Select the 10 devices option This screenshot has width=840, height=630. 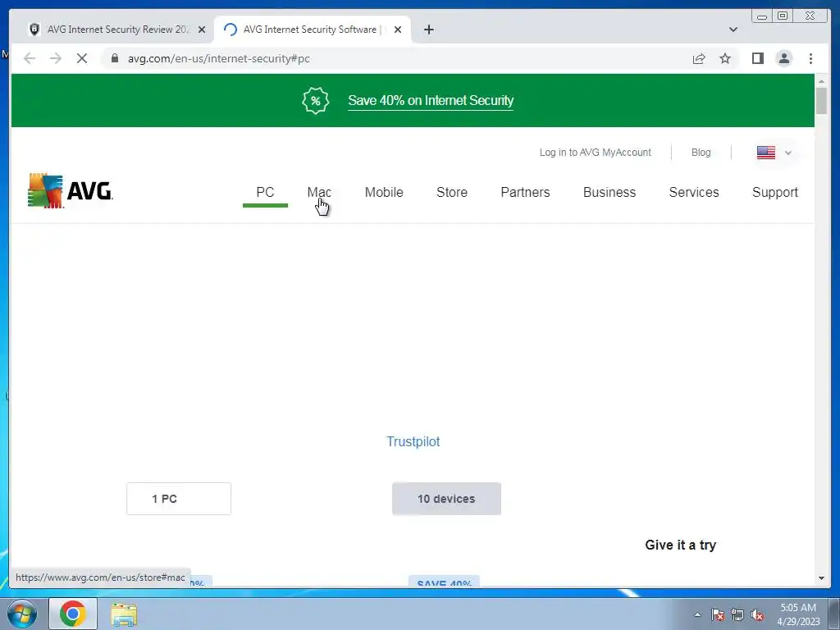(447, 499)
